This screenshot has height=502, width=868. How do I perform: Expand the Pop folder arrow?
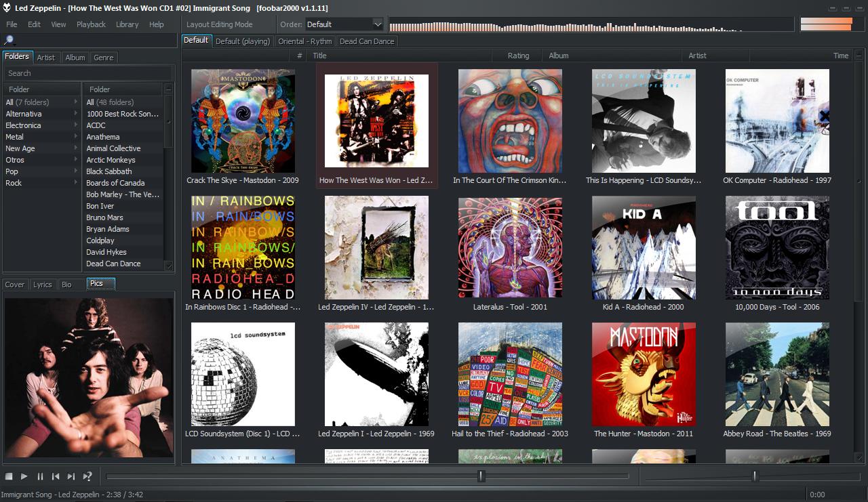(x=75, y=171)
